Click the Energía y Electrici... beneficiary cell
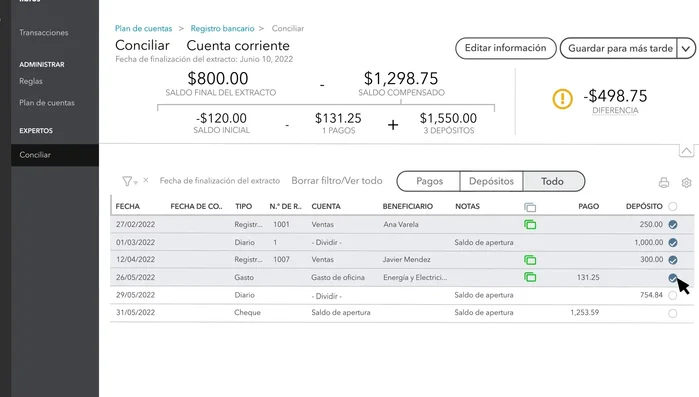Image resolution: width=699 pixels, height=397 pixels. tap(415, 277)
